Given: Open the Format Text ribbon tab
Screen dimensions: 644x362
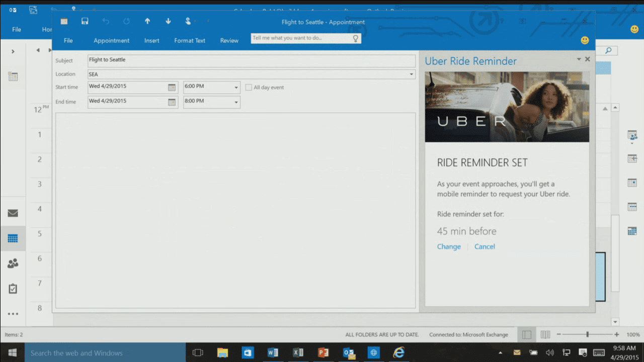Looking at the screenshot, I should [190, 41].
